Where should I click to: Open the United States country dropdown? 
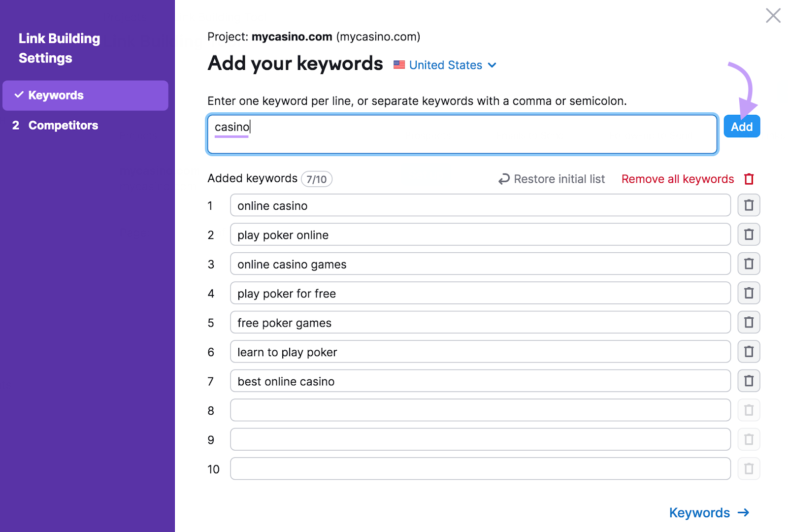tap(445, 65)
